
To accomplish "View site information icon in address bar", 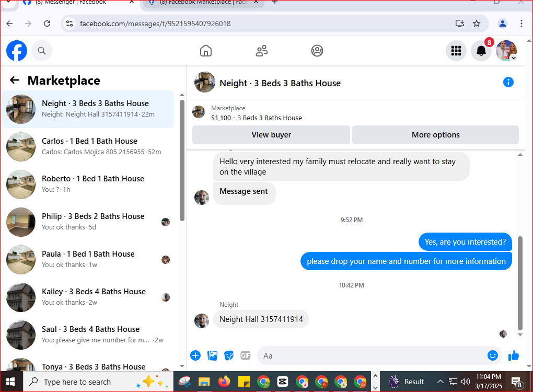I will coord(69,24).
